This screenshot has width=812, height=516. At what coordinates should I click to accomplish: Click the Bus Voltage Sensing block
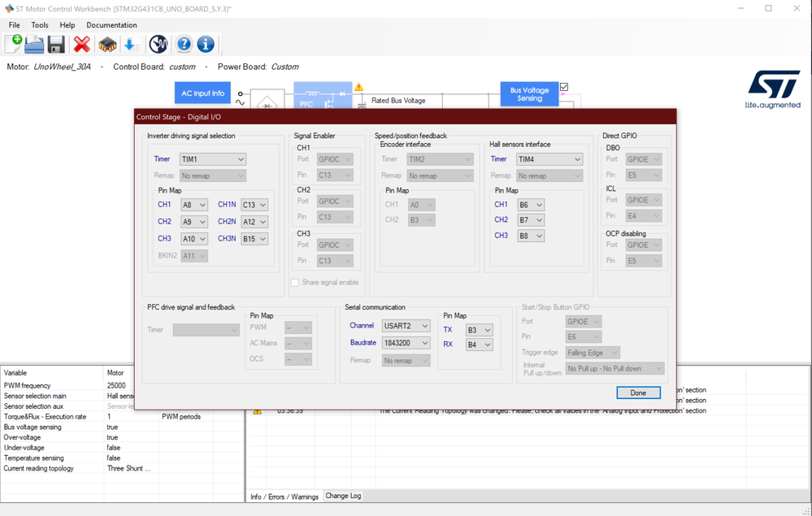pyautogui.click(x=529, y=93)
